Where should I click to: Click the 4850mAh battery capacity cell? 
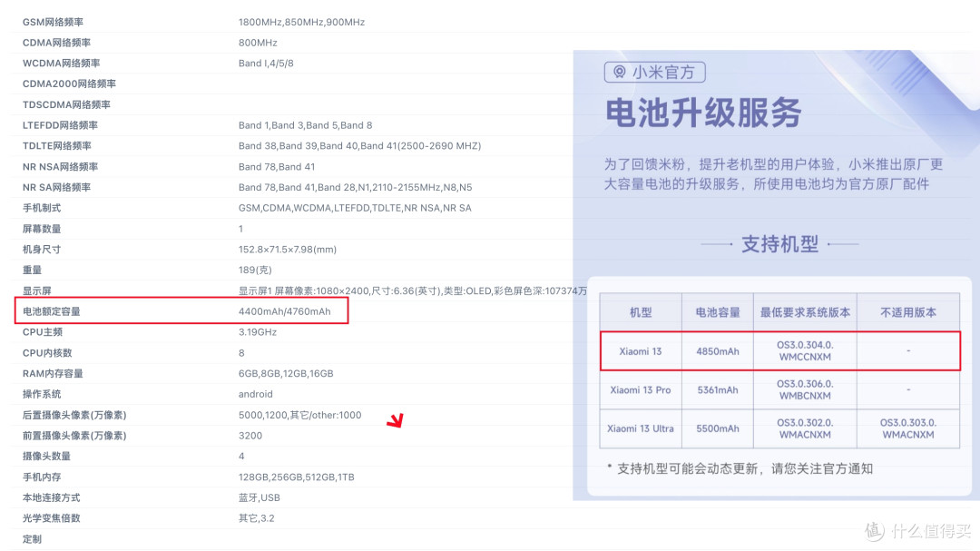click(x=718, y=351)
